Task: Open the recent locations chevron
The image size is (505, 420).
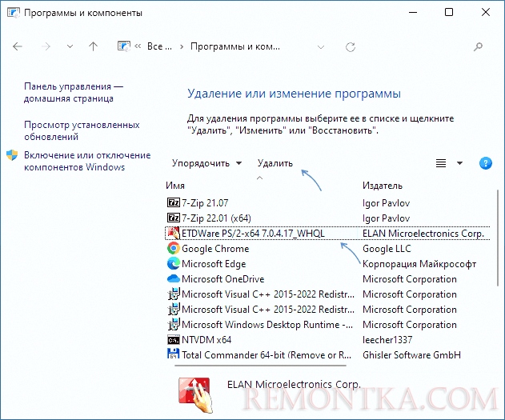Action: click(x=70, y=46)
